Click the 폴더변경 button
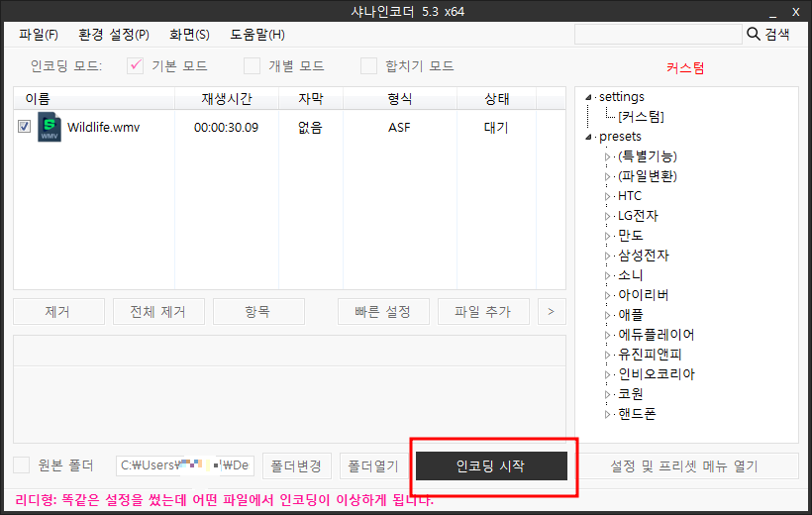 click(x=297, y=465)
